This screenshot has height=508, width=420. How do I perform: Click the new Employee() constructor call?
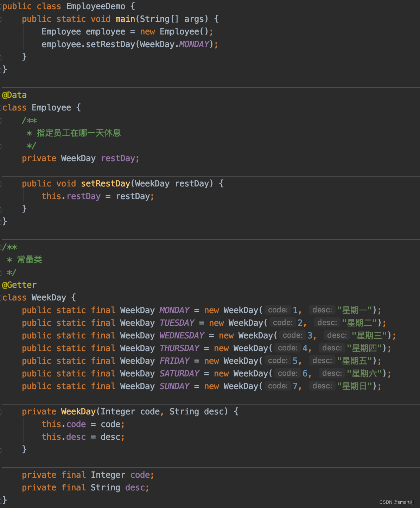click(x=174, y=32)
